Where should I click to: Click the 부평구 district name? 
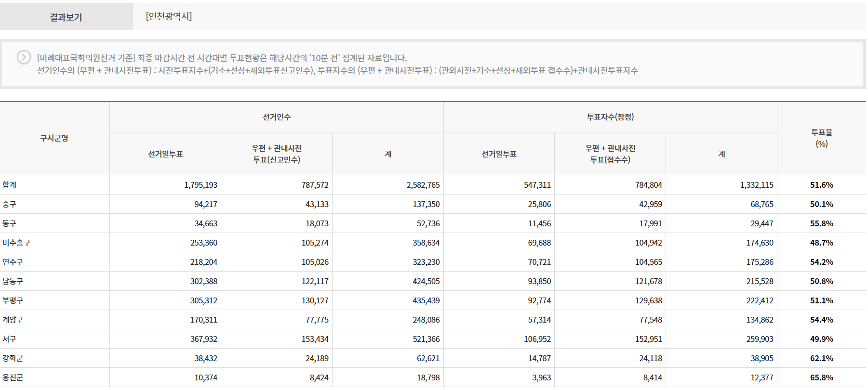click(x=13, y=300)
